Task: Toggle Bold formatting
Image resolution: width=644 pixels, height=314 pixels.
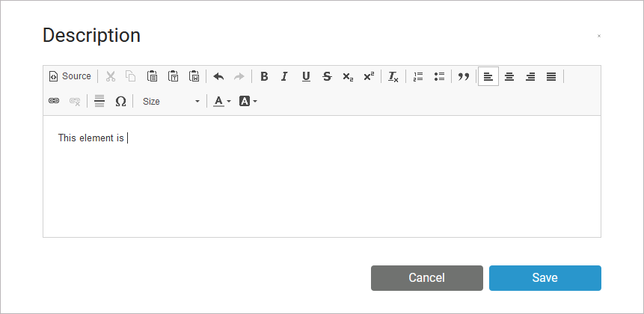Action: coord(264,76)
